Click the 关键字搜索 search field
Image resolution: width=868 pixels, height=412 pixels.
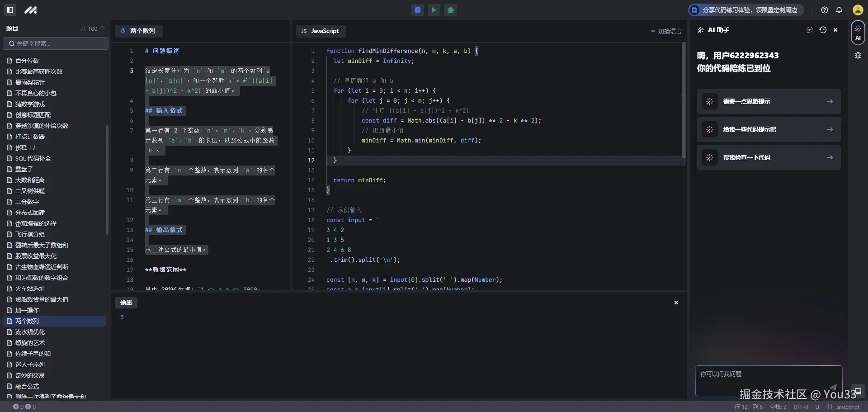click(56, 43)
